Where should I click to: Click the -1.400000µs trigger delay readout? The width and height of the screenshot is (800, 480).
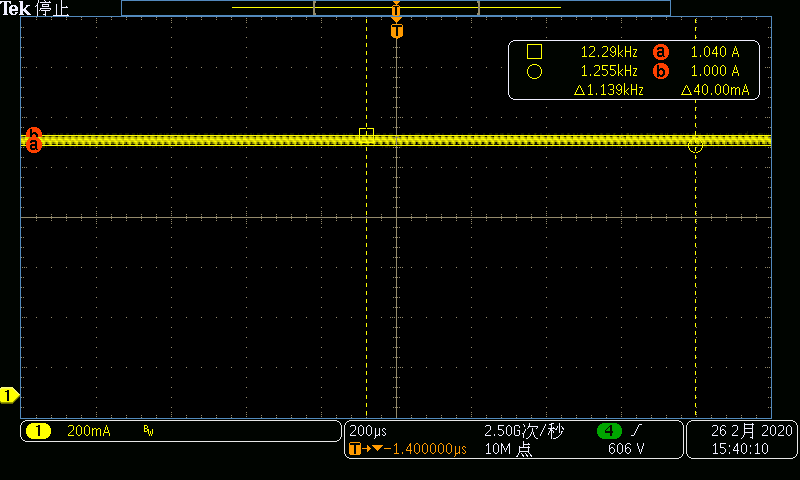click(425, 449)
